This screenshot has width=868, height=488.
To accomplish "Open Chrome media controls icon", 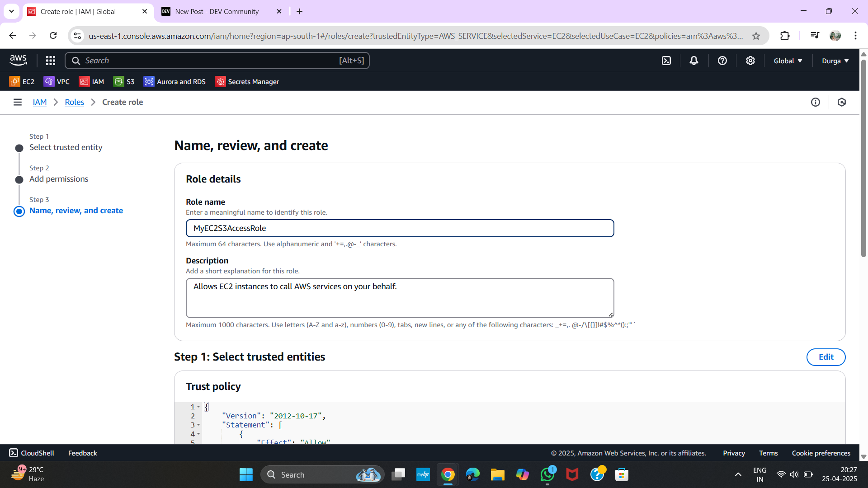I will (815, 36).
